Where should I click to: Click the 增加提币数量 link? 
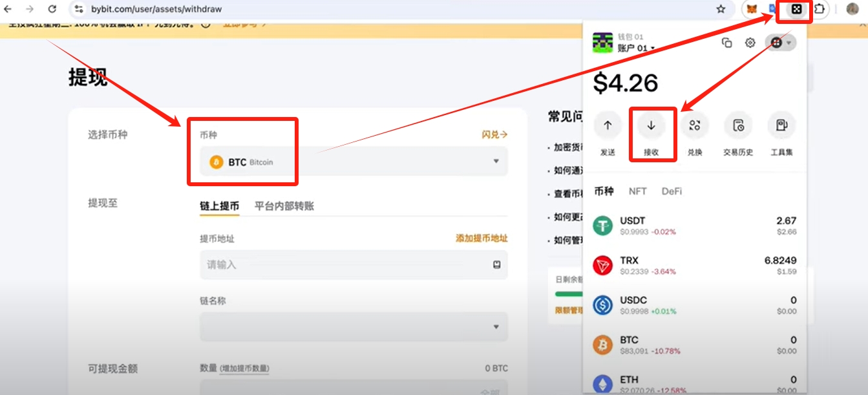(244, 368)
